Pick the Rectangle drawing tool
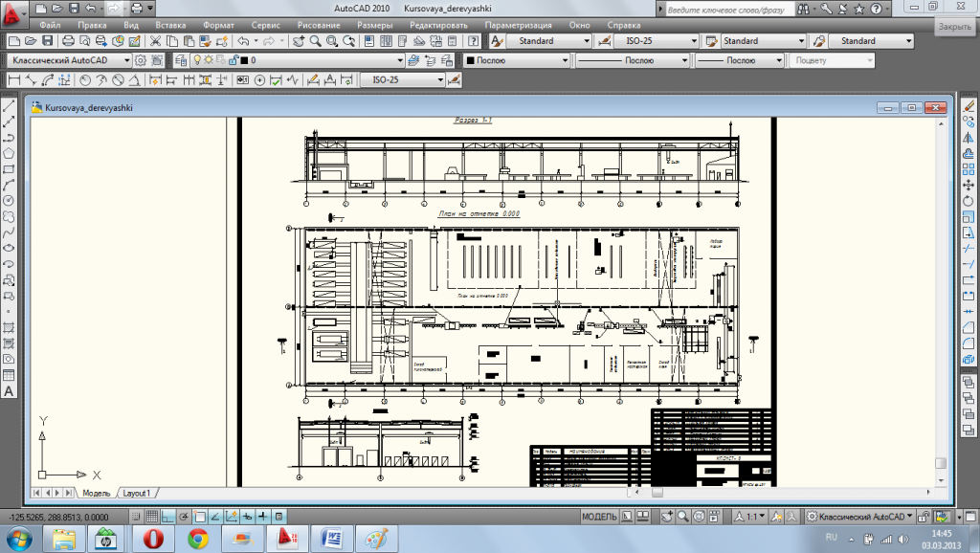This screenshot has width=980, height=553. [9, 169]
